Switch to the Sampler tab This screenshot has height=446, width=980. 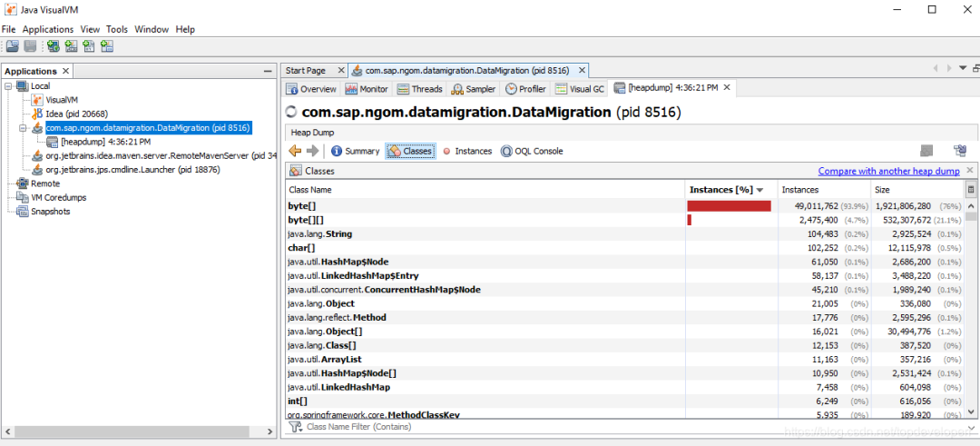coord(475,89)
